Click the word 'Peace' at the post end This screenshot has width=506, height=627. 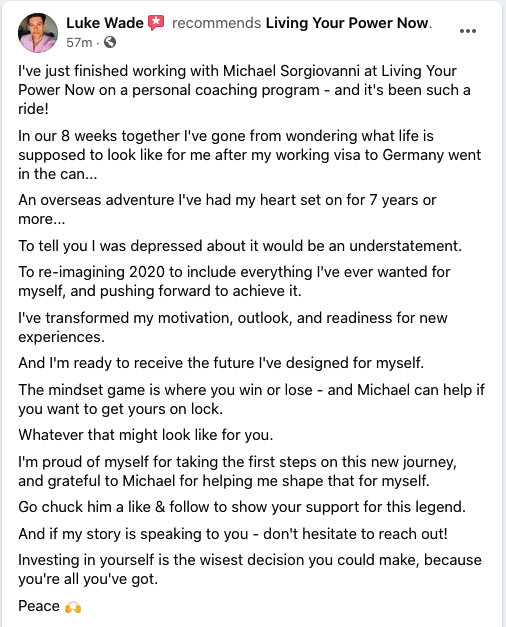tap(39, 606)
